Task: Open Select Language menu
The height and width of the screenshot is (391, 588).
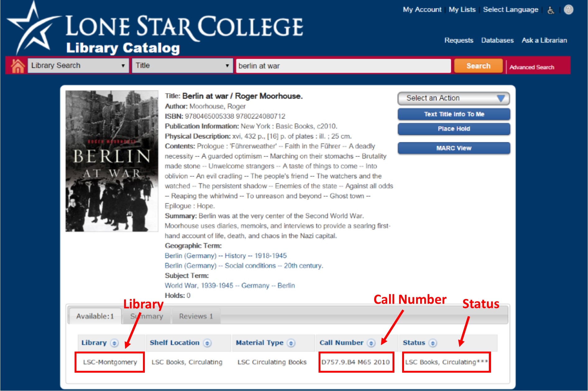Action: (x=511, y=10)
